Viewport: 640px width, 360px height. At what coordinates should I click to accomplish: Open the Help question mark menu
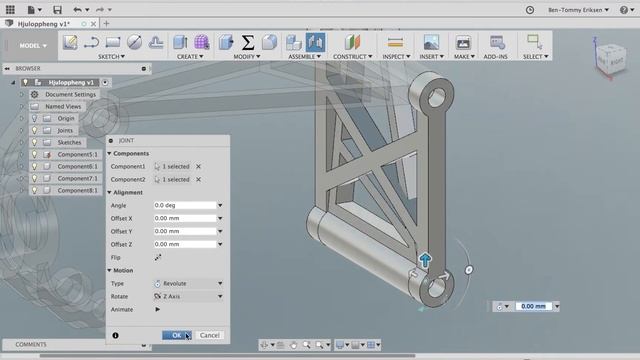point(627,10)
